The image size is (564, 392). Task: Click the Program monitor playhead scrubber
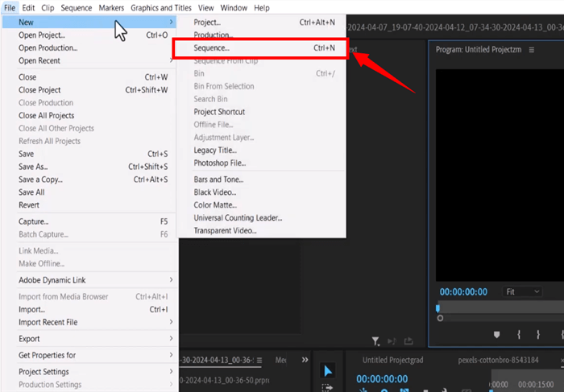pos(438,307)
